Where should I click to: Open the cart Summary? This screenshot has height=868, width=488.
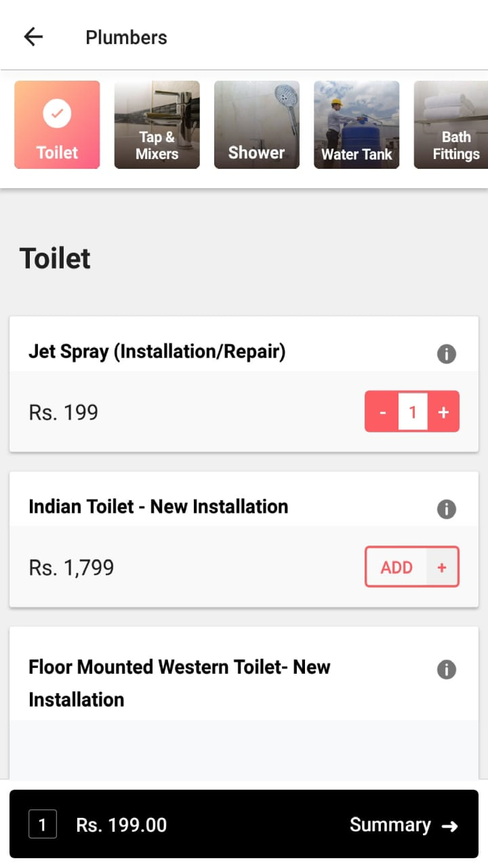tap(390, 824)
